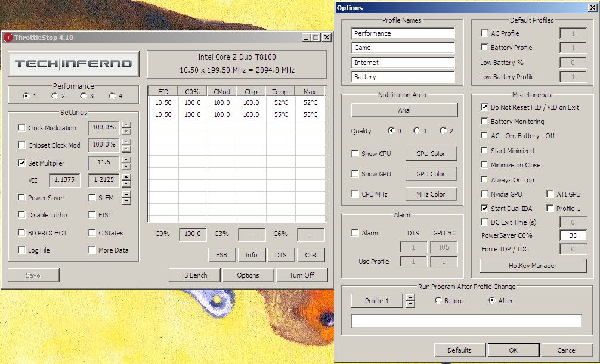Click the PowerSaver C0% value field
Screen dimensions: 600x364
(573, 235)
